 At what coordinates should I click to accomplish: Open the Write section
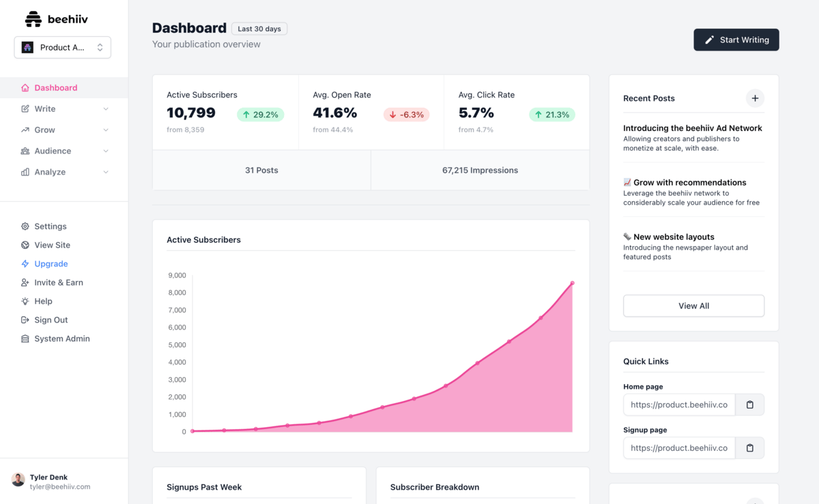[64, 109]
